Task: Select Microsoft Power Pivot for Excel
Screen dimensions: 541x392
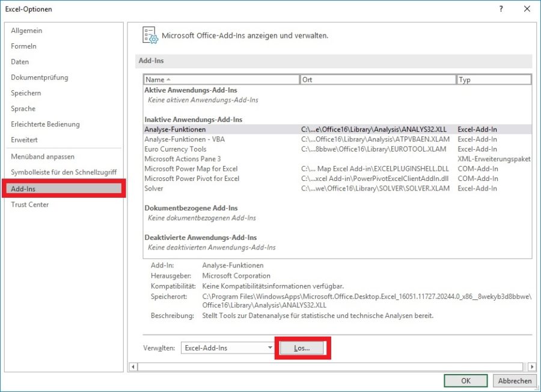Action: pos(191,179)
